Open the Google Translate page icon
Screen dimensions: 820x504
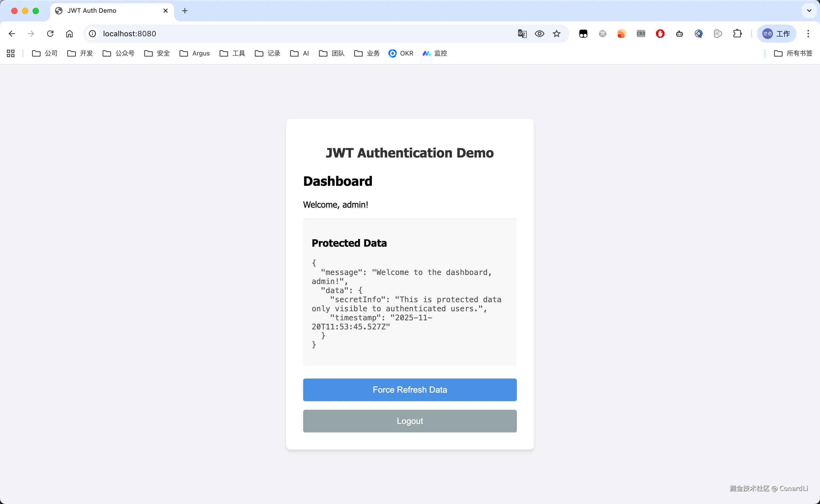pos(522,34)
